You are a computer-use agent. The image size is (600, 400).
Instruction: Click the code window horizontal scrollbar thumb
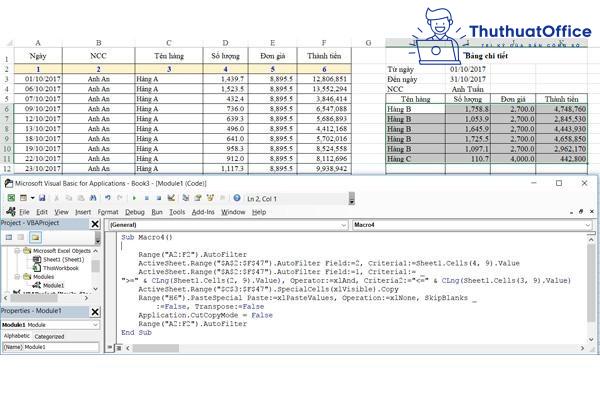(155, 348)
